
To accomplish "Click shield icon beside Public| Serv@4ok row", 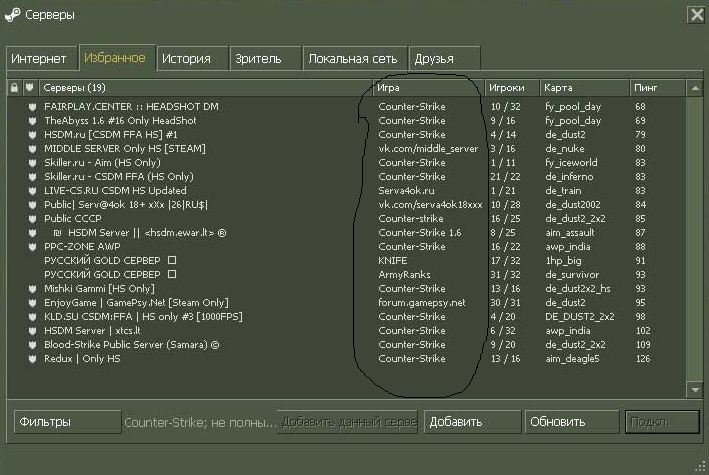I will click(32, 205).
